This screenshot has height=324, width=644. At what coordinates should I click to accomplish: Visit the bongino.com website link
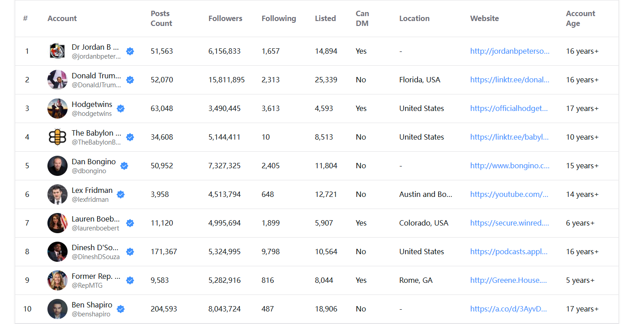coord(509,166)
